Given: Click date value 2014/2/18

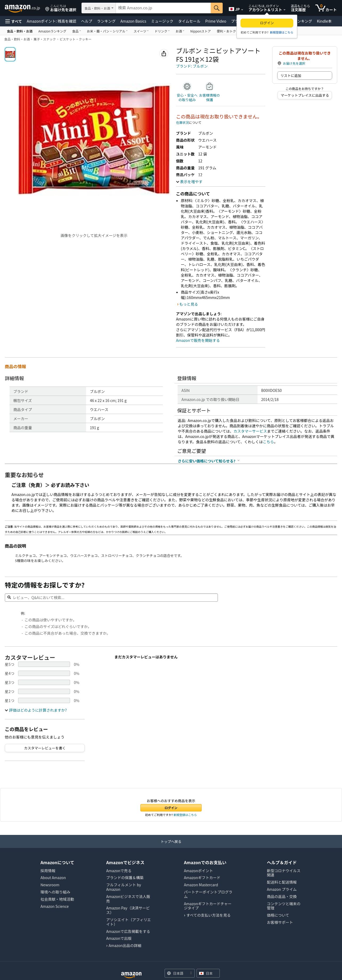Looking at the screenshot, I should [x=270, y=399].
